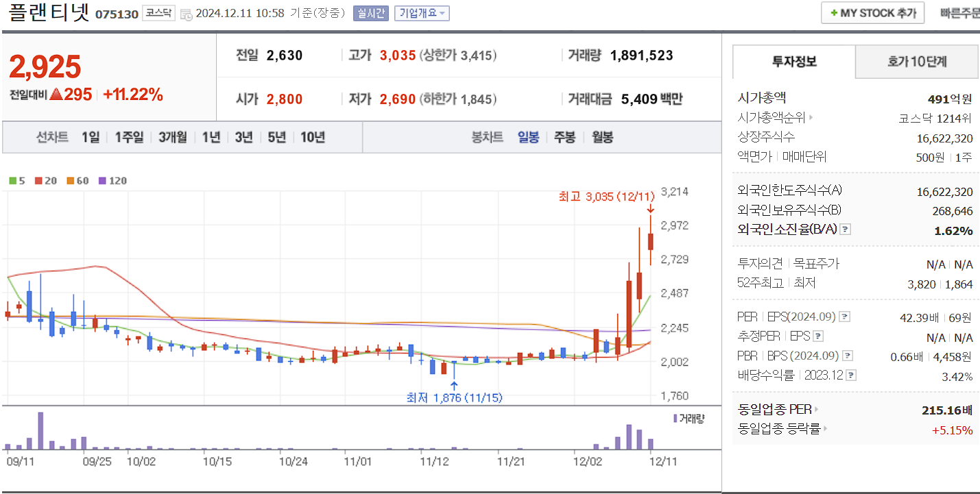Open the PBR | BPS help icon
Viewport: 980px width, 494px height.
click(x=849, y=354)
